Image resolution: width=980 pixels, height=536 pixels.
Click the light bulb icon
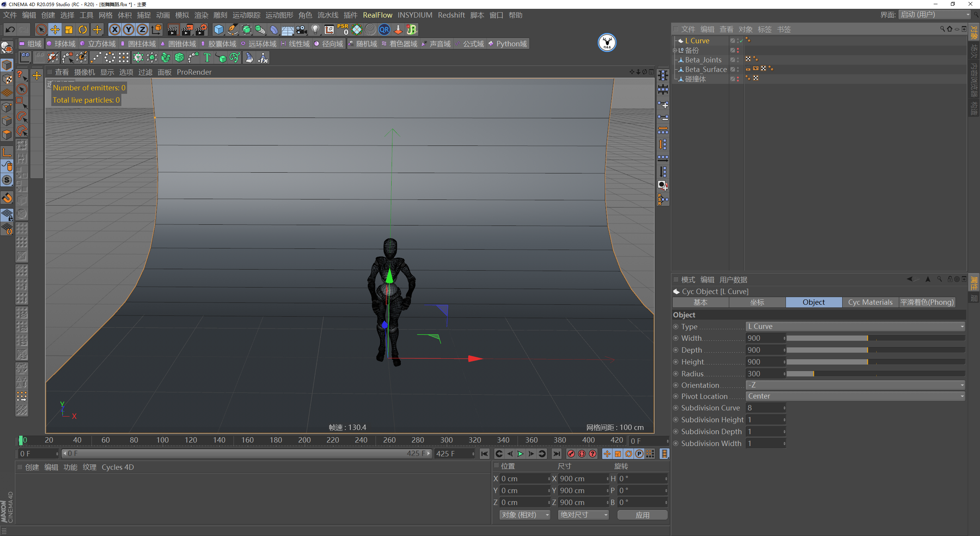coord(315,29)
